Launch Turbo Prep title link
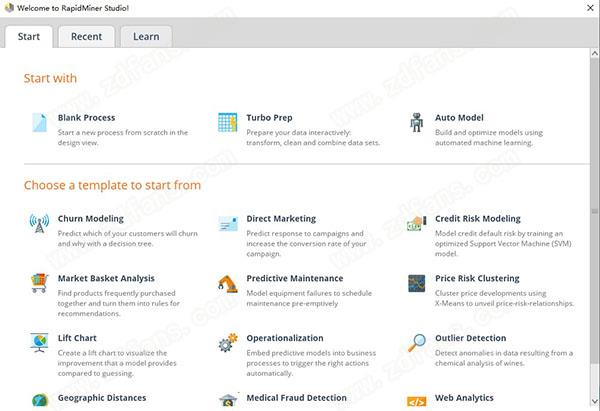Image resolution: width=600 pixels, height=411 pixels. click(x=269, y=118)
